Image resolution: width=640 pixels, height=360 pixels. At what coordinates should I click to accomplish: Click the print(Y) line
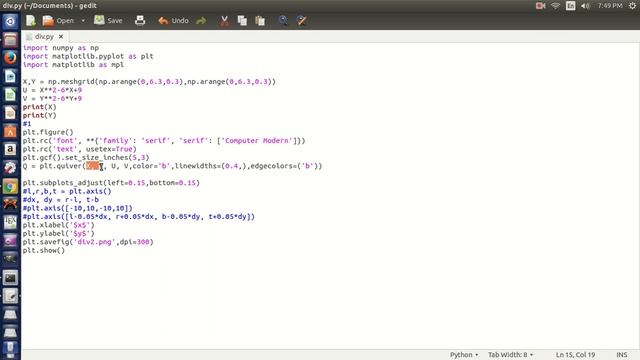40,115
